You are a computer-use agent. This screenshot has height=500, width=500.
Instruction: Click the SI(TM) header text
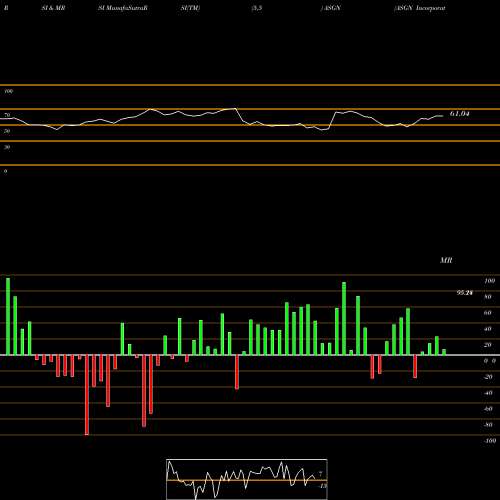click(190, 8)
